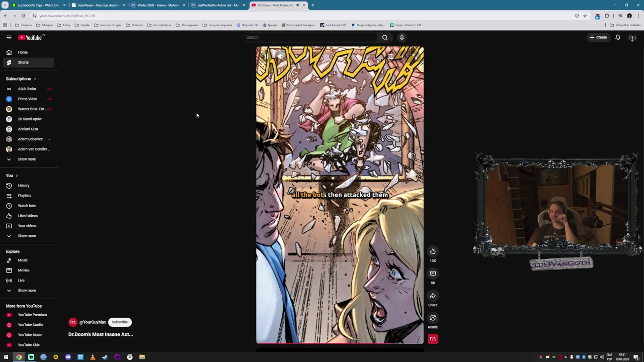Bookmark this page with the star icon
Image resolution: width=644 pixels, height=362 pixels.
(x=585, y=16)
